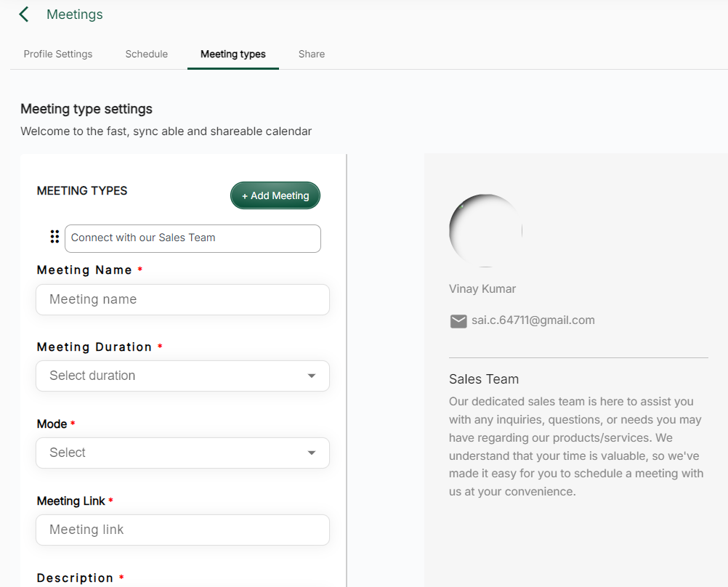Screen dimensions: 728x587
Task: Click the Sales Team description paragraph
Action: pyautogui.click(x=576, y=446)
